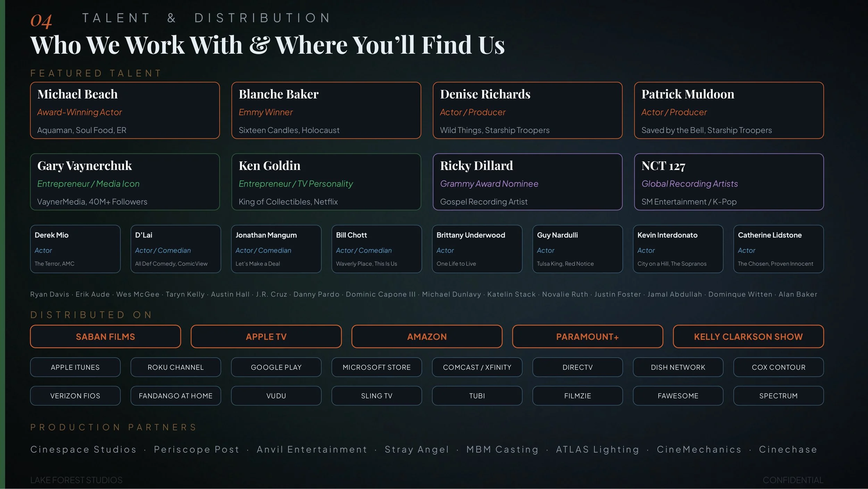Click the Saban Films button
This screenshot has height=489, width=868.
pos(106,336)
